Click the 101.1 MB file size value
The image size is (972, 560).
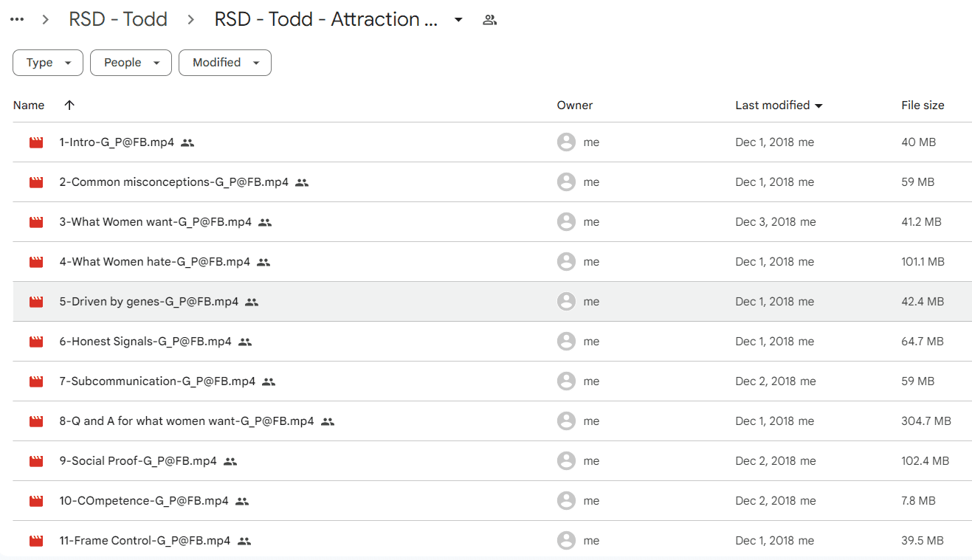pyautogui.click(x=923, y=262)
